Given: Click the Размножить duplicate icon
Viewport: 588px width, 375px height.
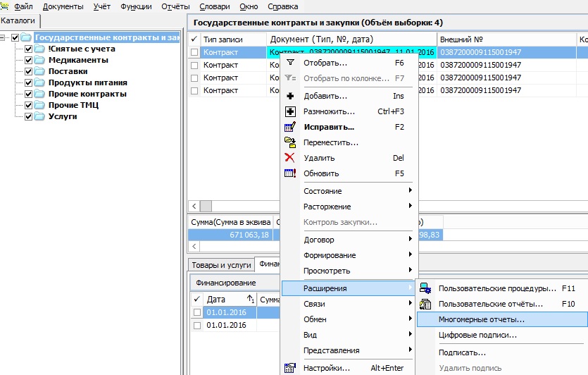Looking at the screenshot, I should coord(289,111).
